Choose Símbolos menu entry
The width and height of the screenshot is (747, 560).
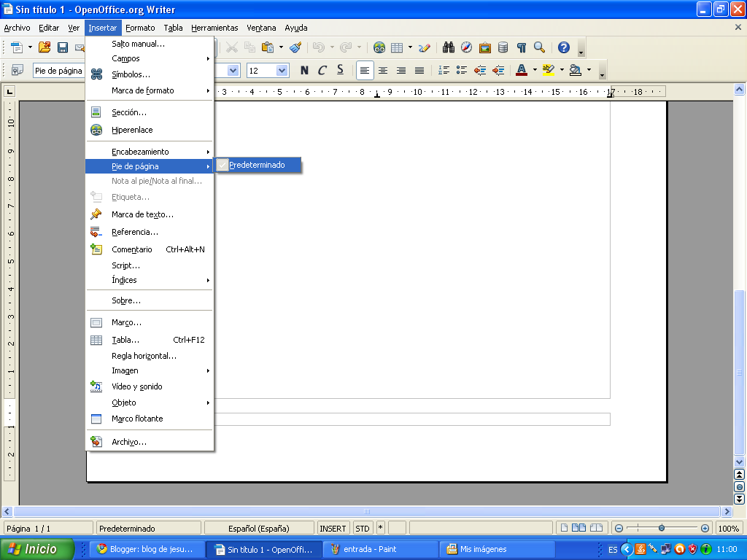coord(150,74)
